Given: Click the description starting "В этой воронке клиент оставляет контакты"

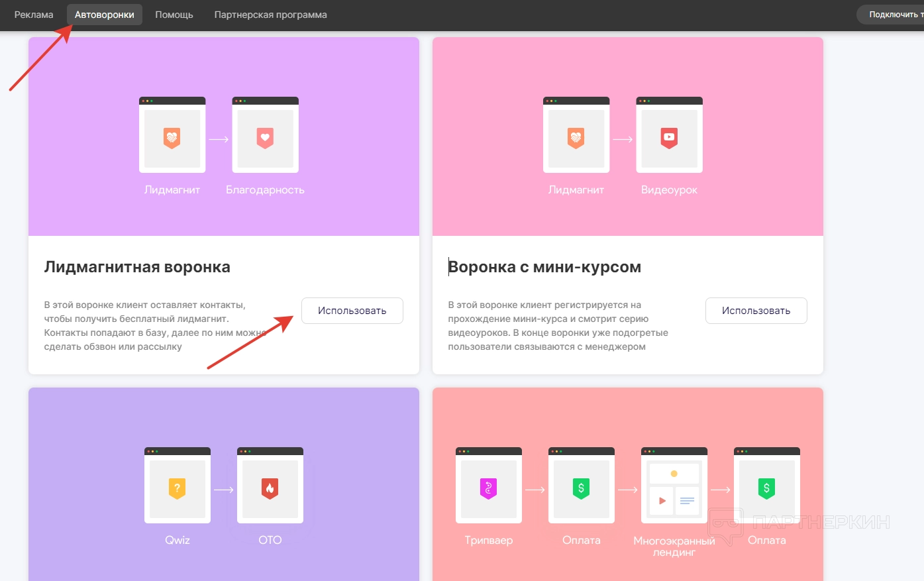Looking at the screenshot, I should 155,326.
